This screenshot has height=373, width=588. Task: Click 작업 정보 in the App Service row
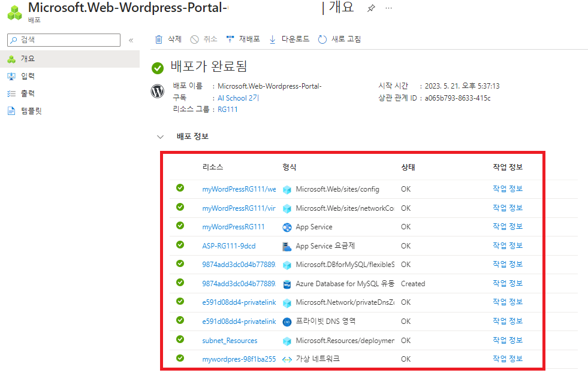click(x=507, y=226)
